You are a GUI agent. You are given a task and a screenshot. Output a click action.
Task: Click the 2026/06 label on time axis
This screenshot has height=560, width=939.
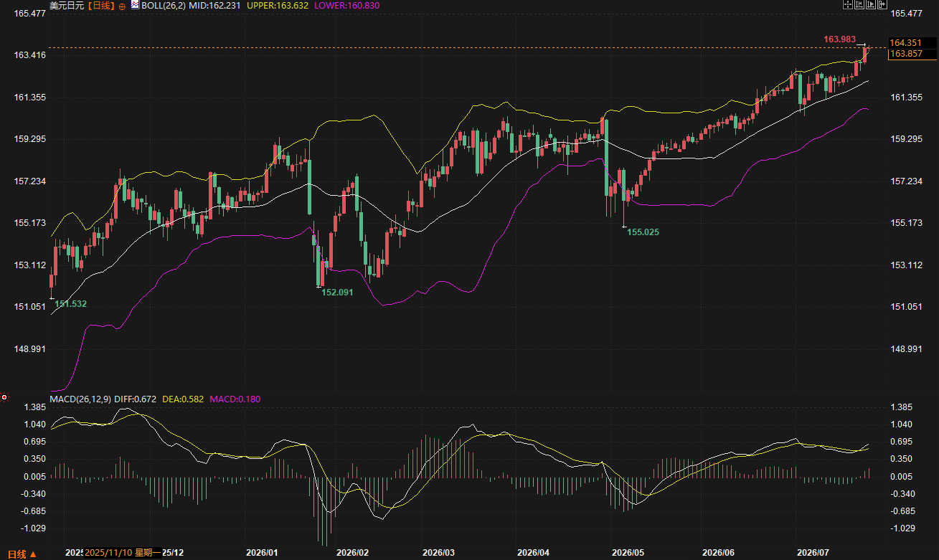718,553
